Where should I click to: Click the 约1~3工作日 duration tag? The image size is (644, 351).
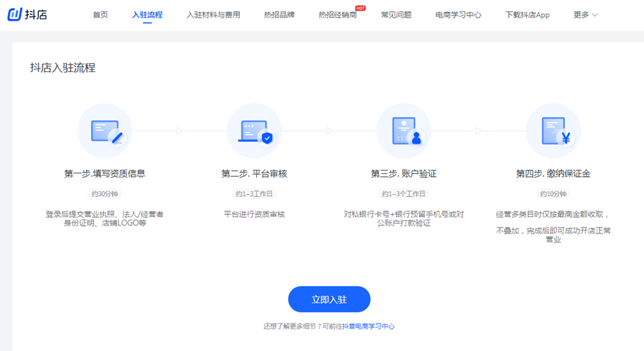tap(254, 194)
